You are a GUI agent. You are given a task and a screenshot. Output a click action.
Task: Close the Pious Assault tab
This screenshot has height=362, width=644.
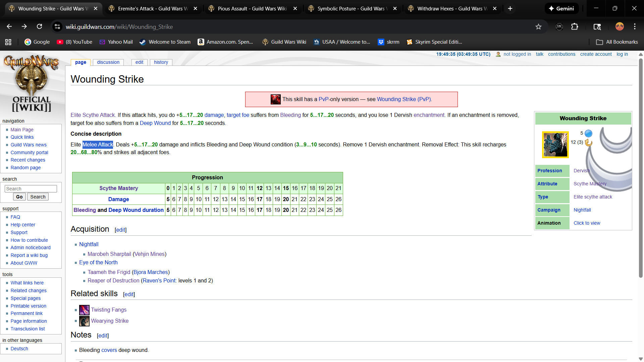(295, 8)
